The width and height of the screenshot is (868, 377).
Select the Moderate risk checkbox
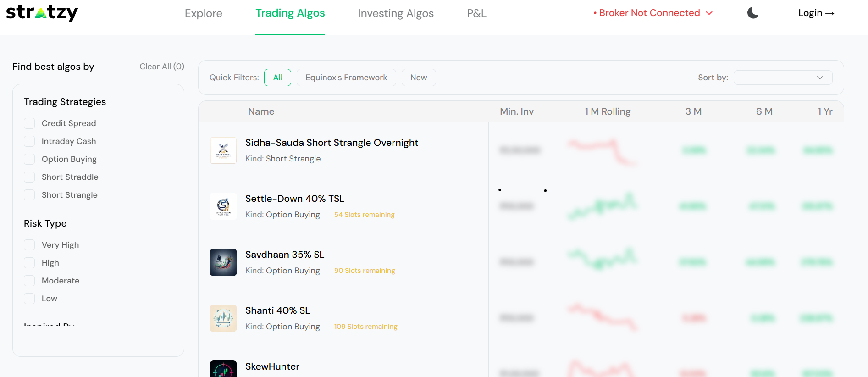(29, 281)
